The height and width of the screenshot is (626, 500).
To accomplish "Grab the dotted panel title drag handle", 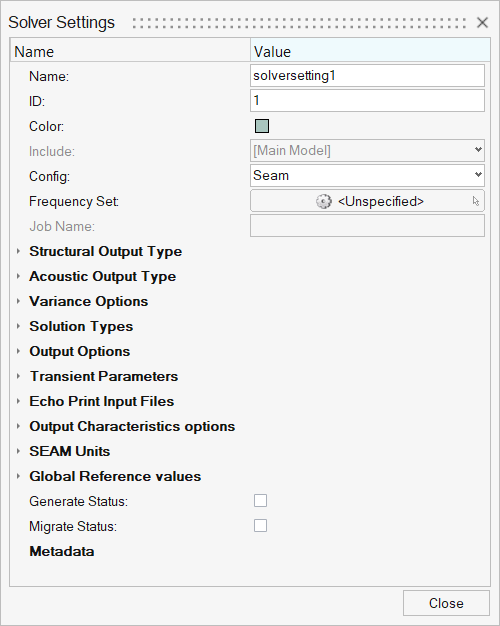I will click(x=299, y=23).
